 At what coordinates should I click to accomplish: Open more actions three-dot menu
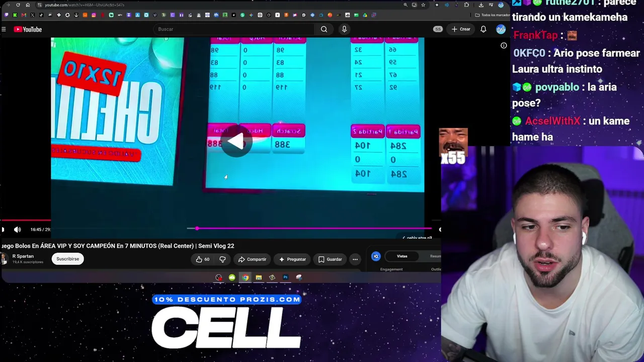[355, 259]
